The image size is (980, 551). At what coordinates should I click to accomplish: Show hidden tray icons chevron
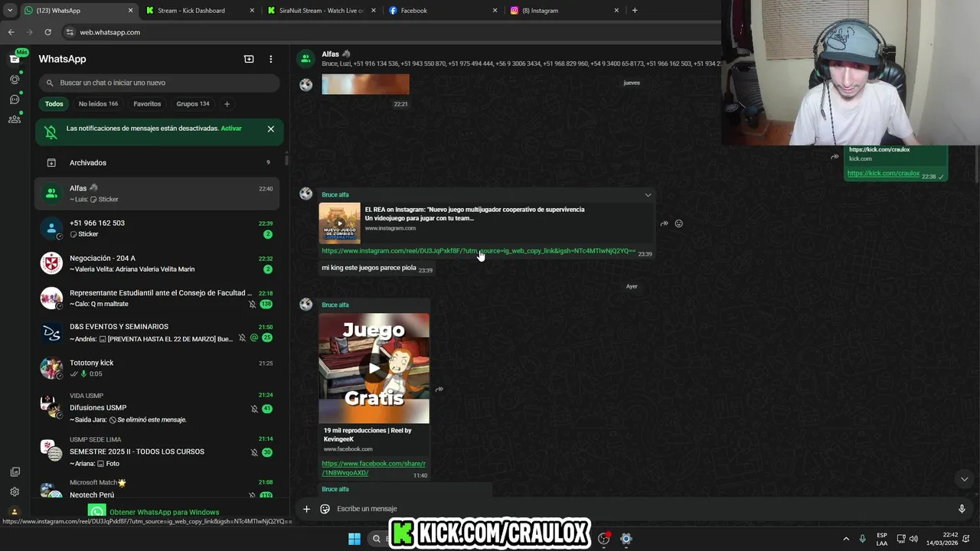(846, 539)
